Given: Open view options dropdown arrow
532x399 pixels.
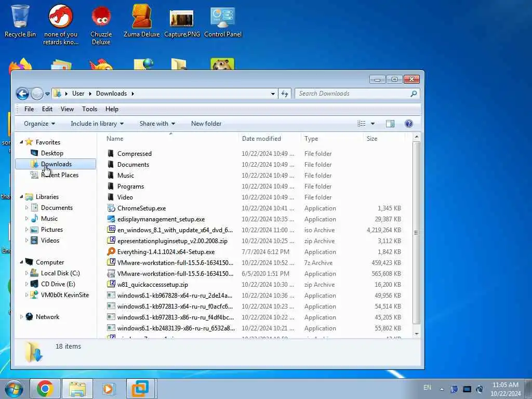Looking at the screenshot, I should pyautogui.click(x=373, y=124).
